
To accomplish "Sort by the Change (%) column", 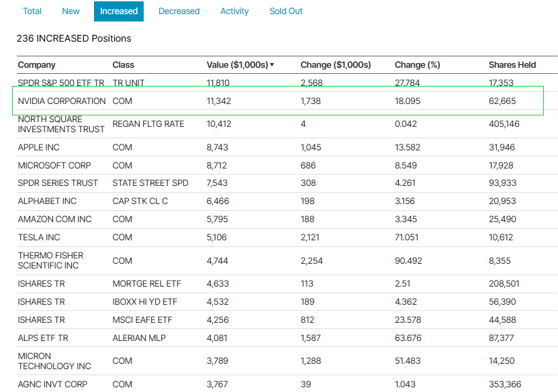I will click(417, 64).
